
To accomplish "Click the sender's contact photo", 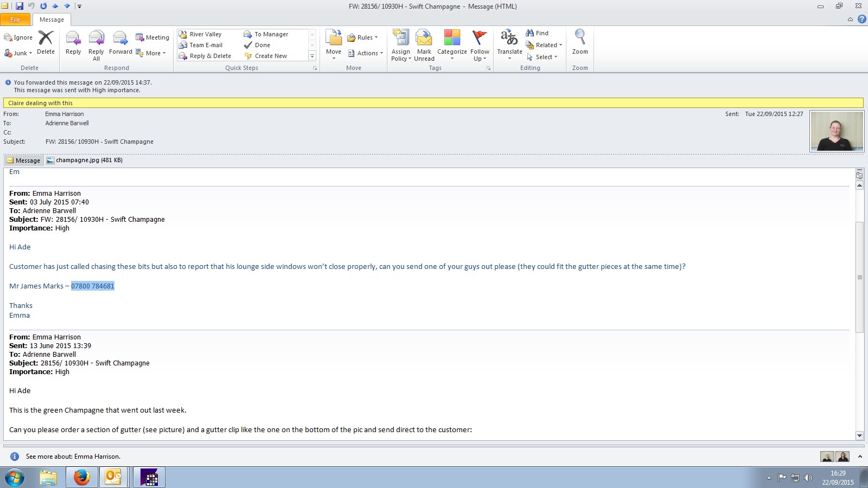I will (837, 131).
